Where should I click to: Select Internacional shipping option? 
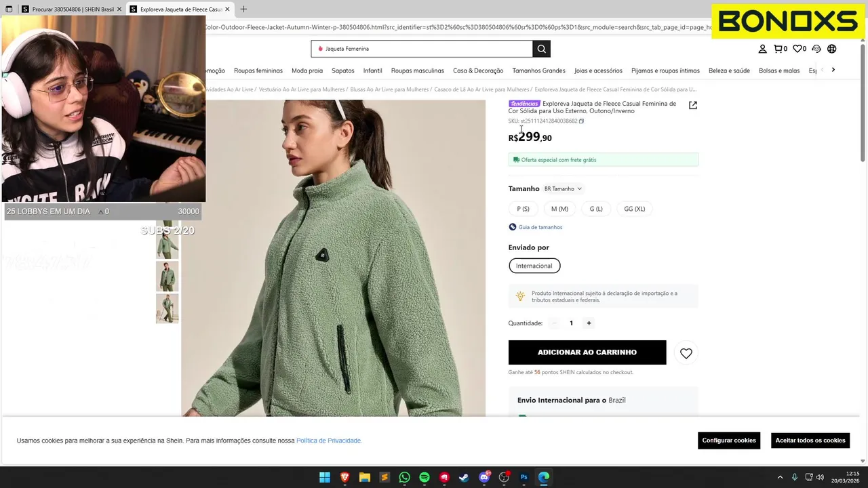(534, 266)
